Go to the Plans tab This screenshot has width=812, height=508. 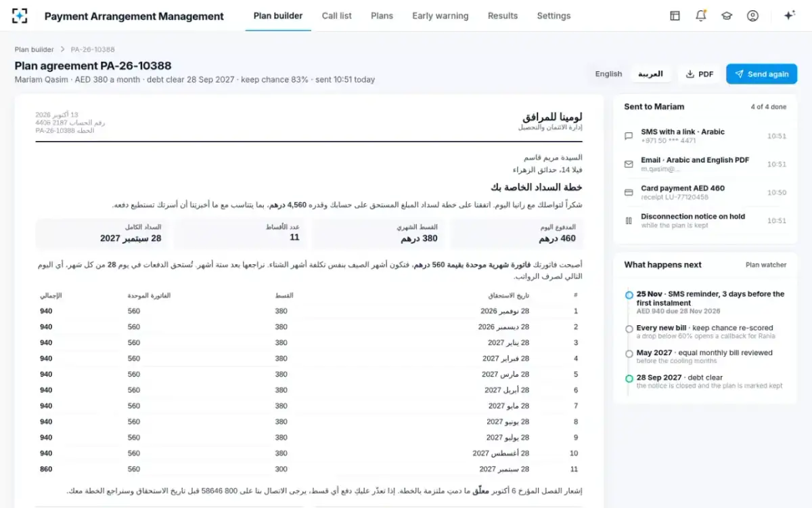(382, 16)
